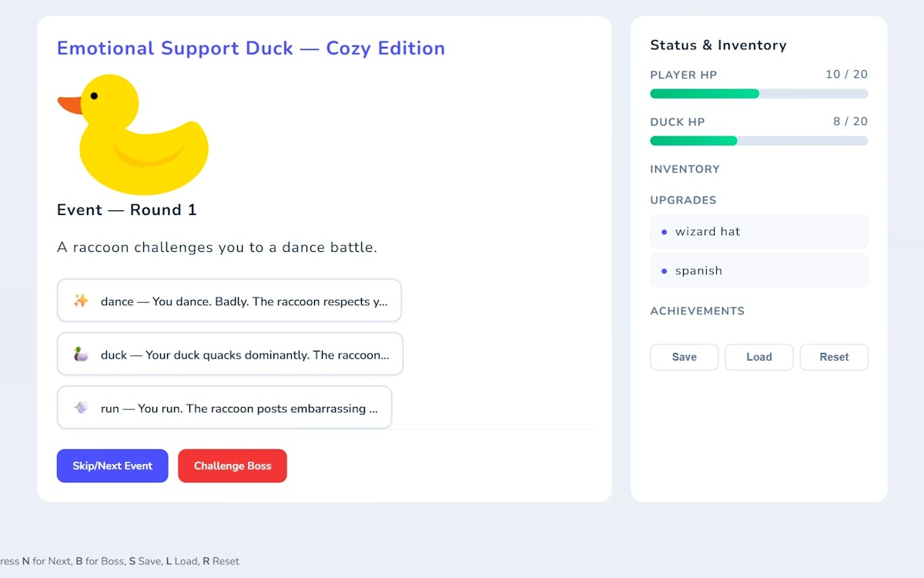
Task: Click the Emotional Support Duck title
Action: pos(251,48)
